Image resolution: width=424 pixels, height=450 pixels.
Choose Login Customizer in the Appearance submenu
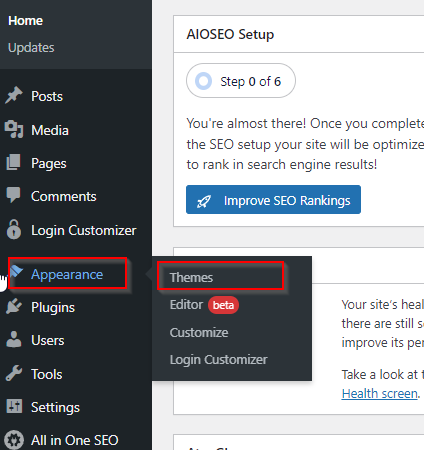pyautogui.click(x=218, y=360)
